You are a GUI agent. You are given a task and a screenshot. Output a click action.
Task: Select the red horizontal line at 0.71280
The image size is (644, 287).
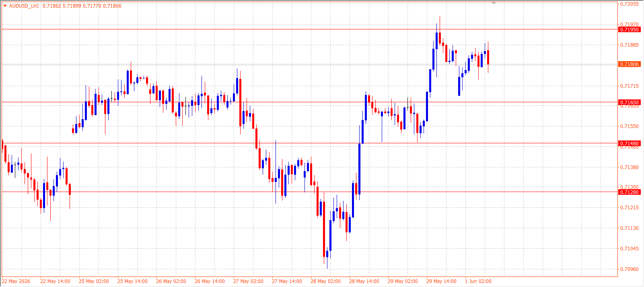coord(310,192)
